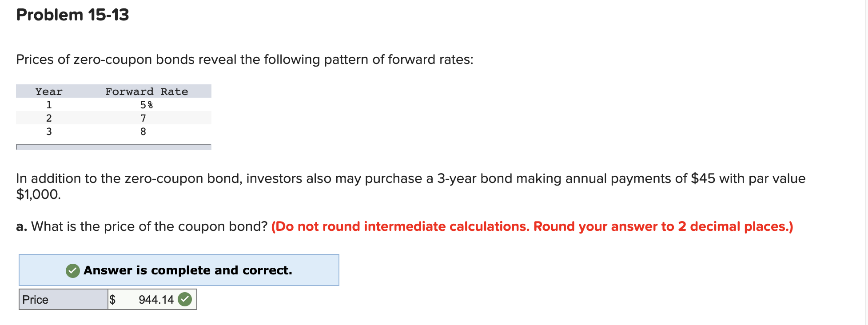
Task: Click the Answer is complete and correct banner
Action: pos(179,270)
